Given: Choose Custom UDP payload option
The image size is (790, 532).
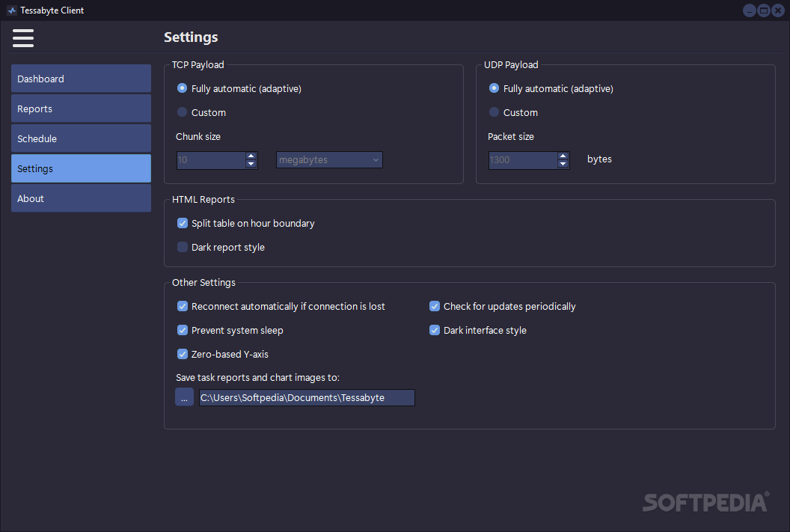Looking at the screenshot, I should tap(494, 112).
